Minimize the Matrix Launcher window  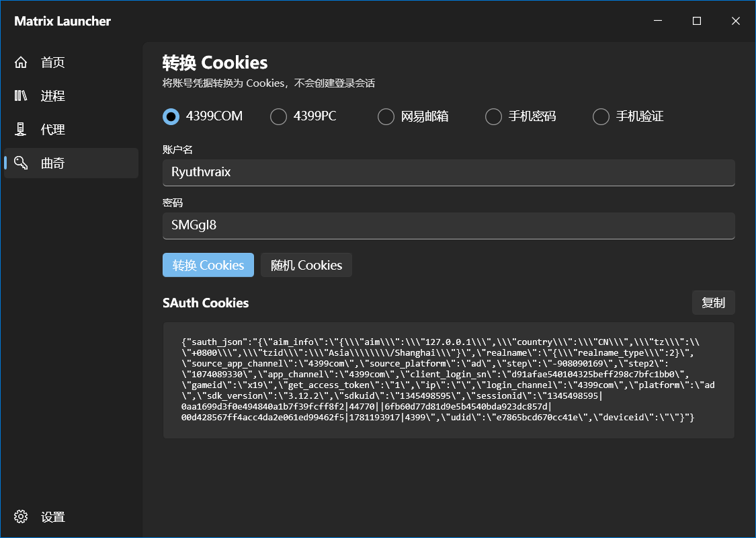[658, 21]
